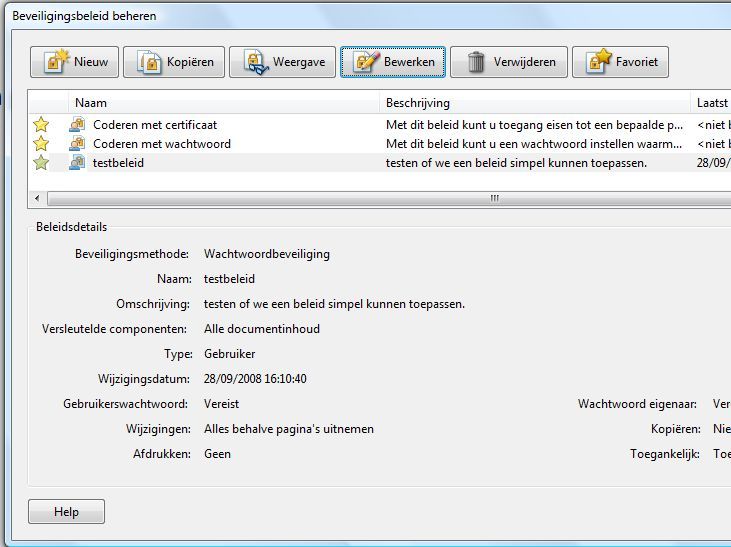Image resolution: width=731 pixels, height=547 pixels.
Task: Click policy icon next to Coderen met certificaat
Action: point(77,125)
